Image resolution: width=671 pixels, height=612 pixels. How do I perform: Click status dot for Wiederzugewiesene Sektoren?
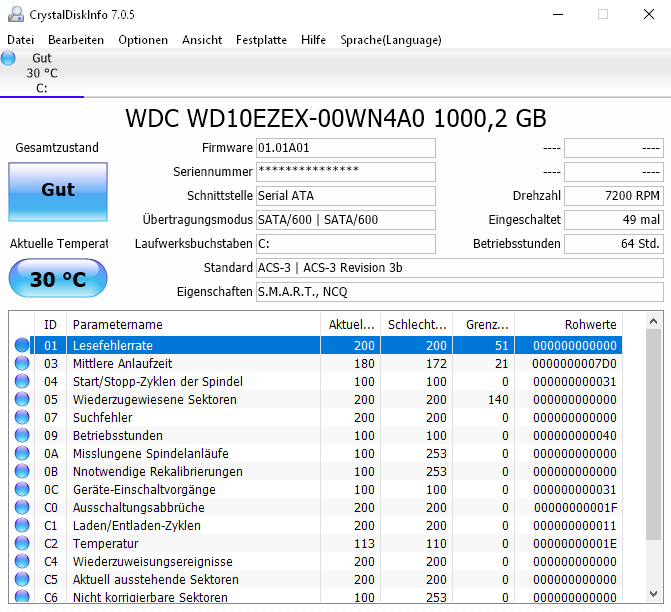point(22,399)
